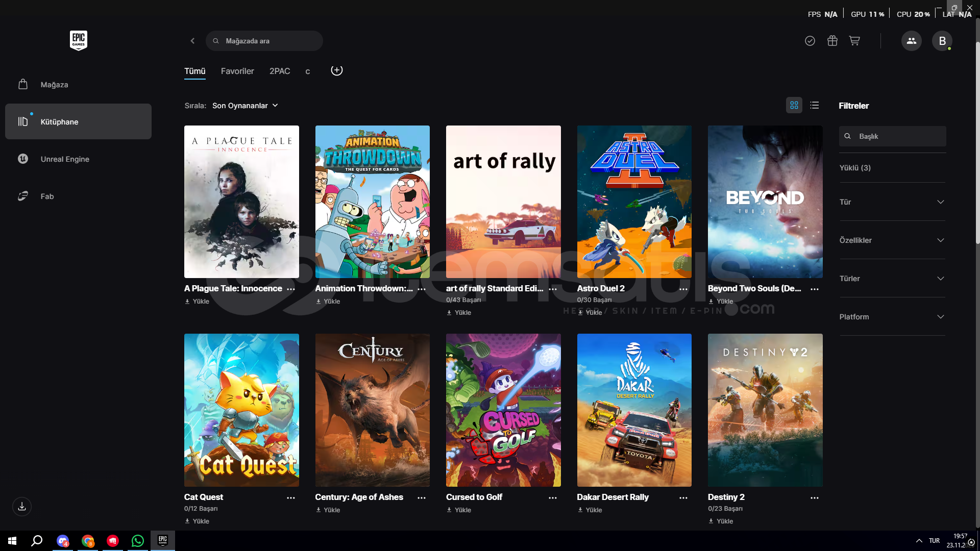Go back using the left arrow
Image resolution: width=980 pixels, height=551 pixels.
tap(192, 41)
